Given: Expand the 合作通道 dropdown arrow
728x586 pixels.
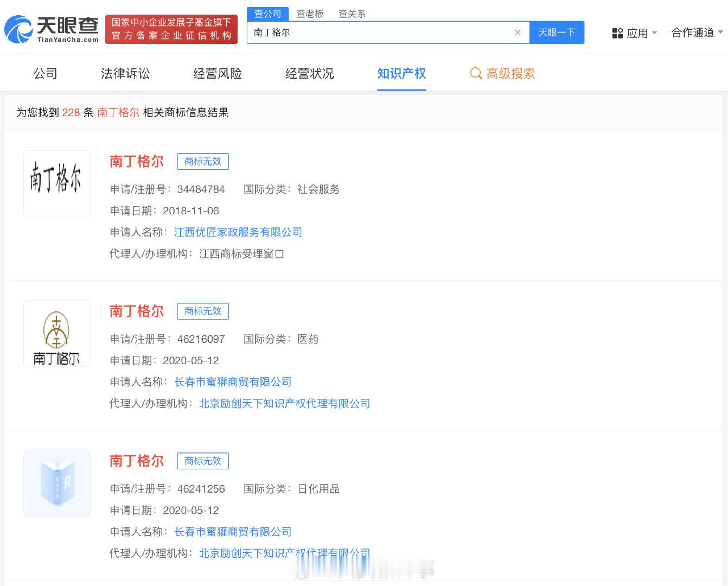Looking at the screenshot, I should pos(720,32).
